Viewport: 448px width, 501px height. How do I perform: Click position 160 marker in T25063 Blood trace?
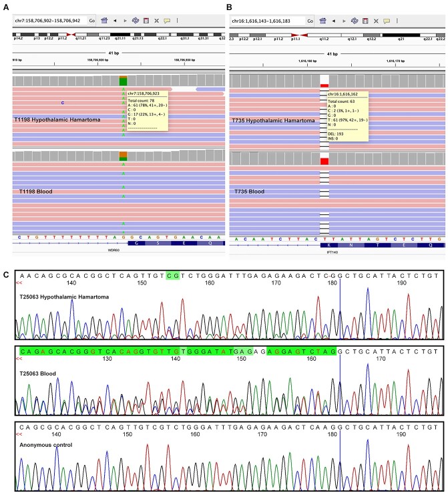(311, 359)
